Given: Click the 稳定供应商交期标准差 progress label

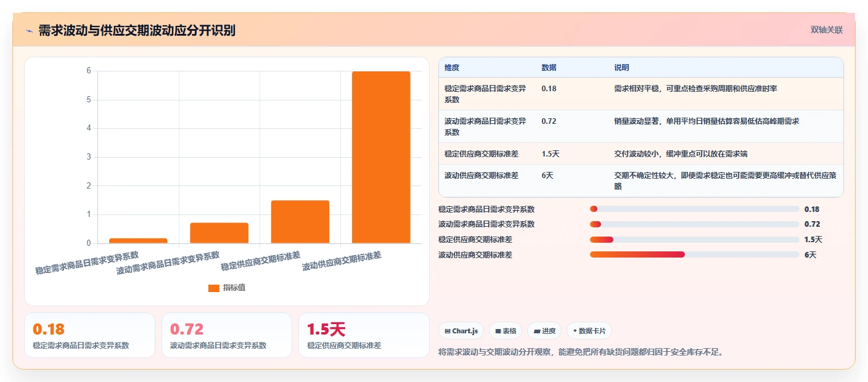Looking at the screenshot, I should coord(475,240).
